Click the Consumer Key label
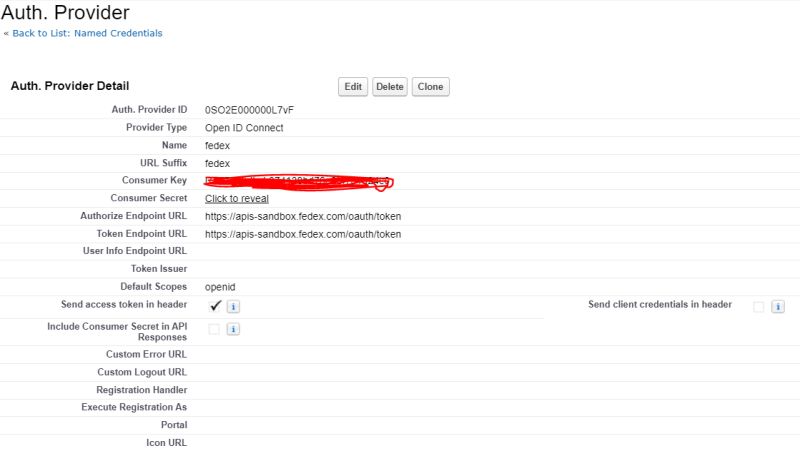Viewport: 800px width, 456px height. click(154, 180)
